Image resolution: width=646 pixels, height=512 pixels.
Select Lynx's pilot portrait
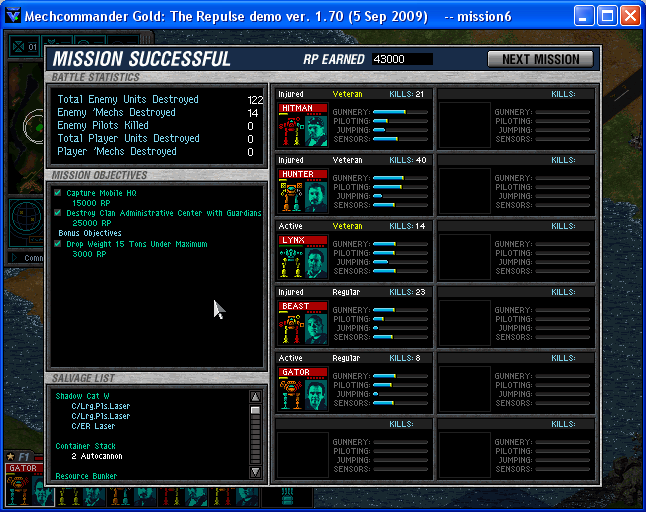pos(316,263)
